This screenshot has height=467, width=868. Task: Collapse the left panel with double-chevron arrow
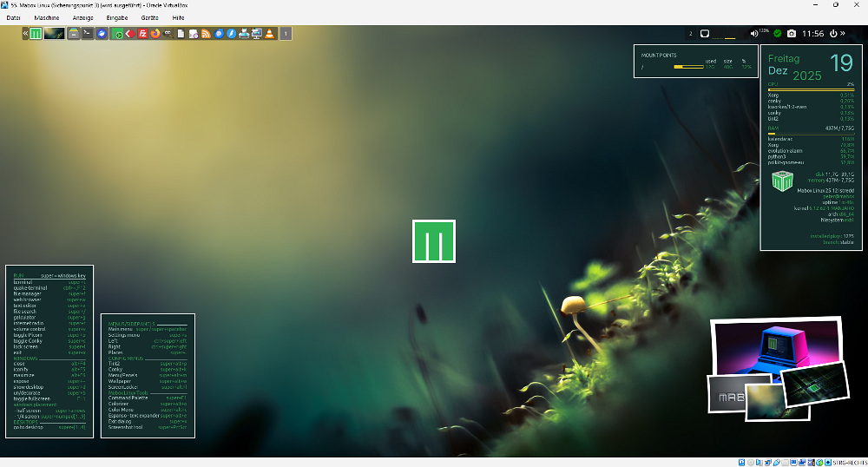pyautogui.click(x=25, y=34)
